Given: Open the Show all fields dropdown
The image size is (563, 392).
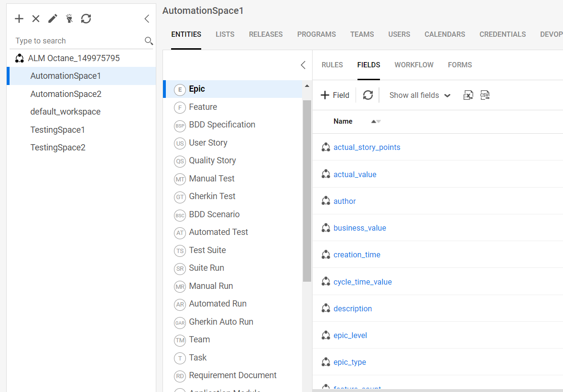Looking at the screenshot, I should [x=420, y=95].
